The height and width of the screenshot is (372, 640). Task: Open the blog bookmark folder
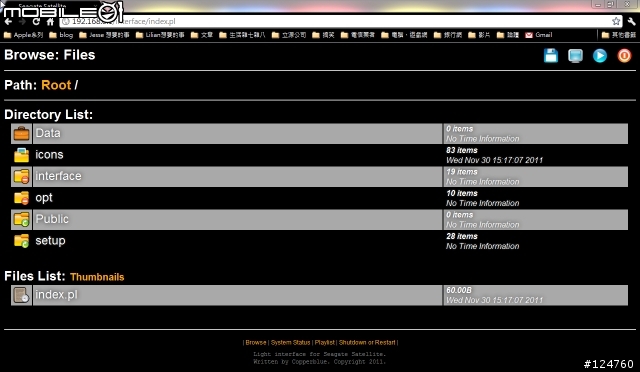click(x=61, y=35)
